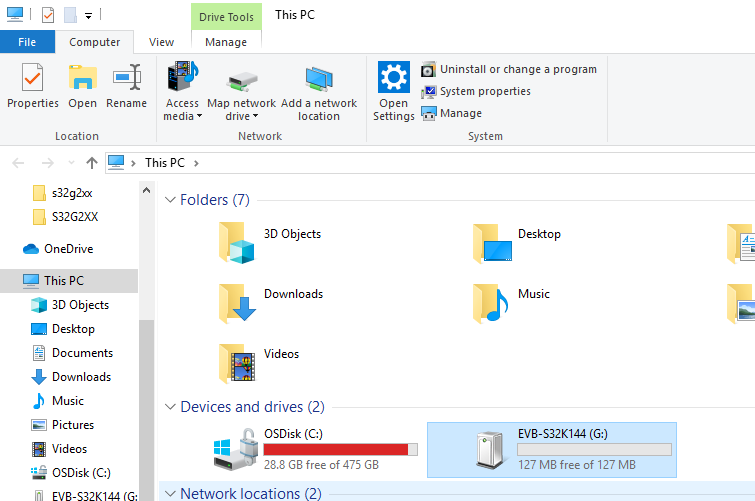Click Add a network location
This screenshot has height=501, width=755.
[x=319, y=94]
